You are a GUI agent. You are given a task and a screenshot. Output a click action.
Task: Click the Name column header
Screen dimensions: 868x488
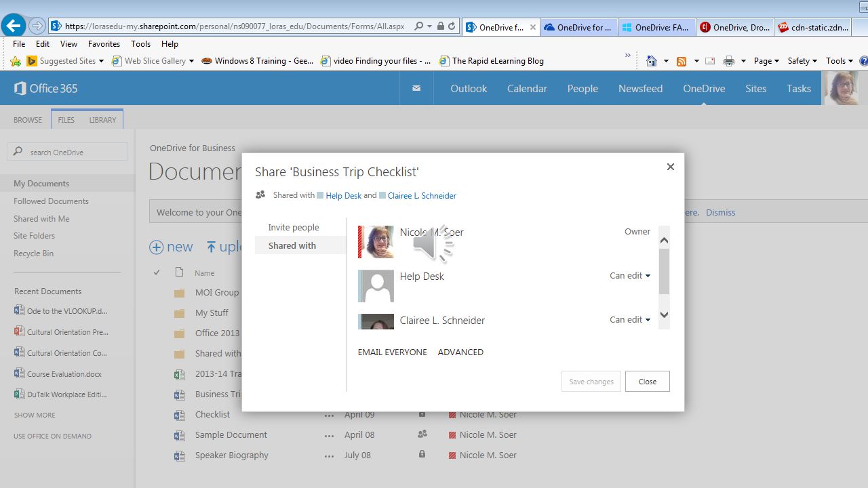[205, 273]
